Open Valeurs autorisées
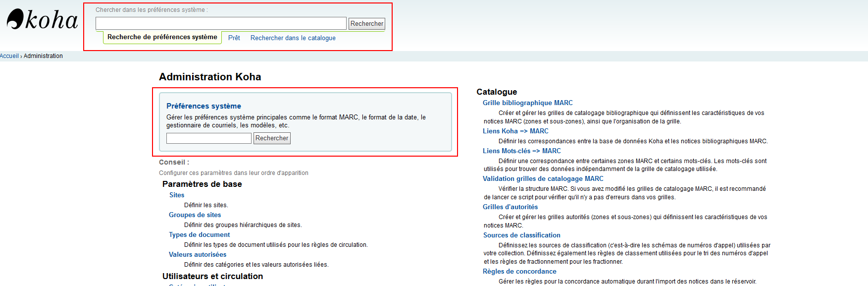This screenshot has width=868, height=286. click(198, 255)
